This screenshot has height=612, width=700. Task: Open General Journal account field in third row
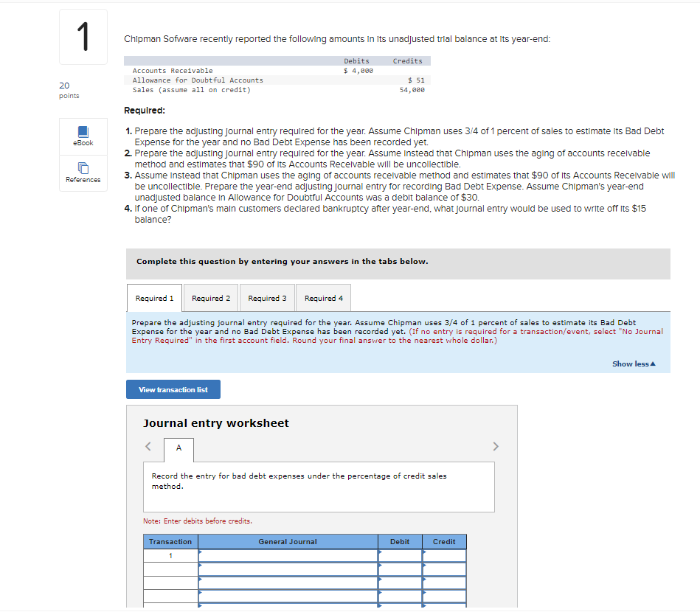pyautogui.click(x=288, y=583)
